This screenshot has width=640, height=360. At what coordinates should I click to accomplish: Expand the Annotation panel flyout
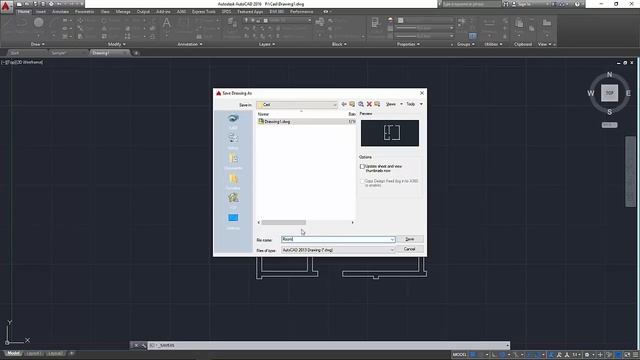point(190,44)
